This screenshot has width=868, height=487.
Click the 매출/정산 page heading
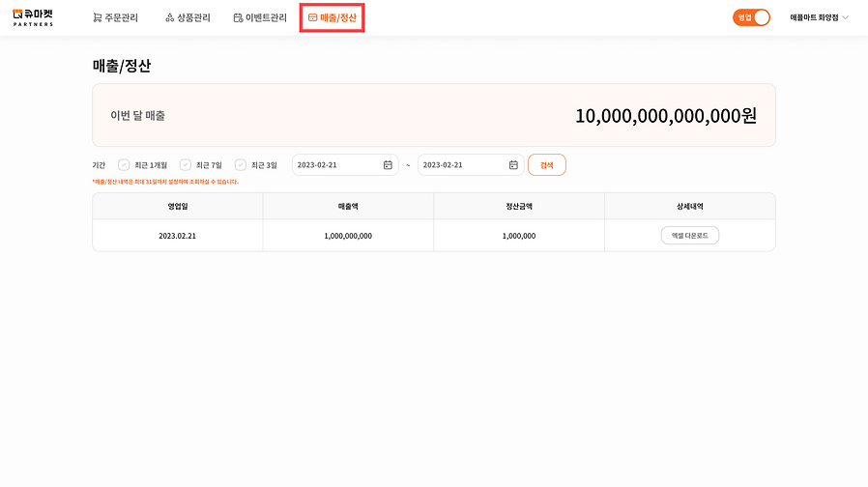[x=121, y=66]
